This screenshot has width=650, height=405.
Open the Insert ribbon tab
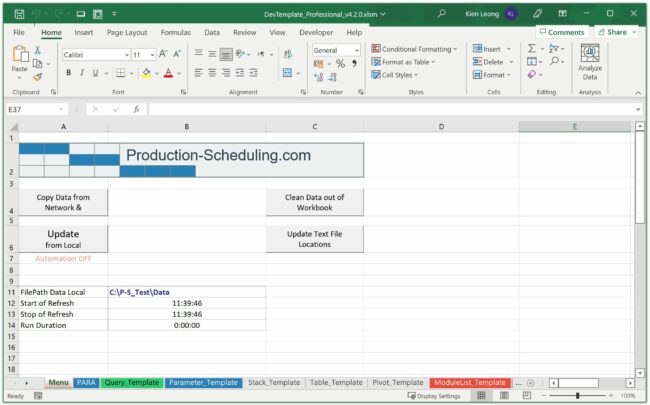pos(83,32)
